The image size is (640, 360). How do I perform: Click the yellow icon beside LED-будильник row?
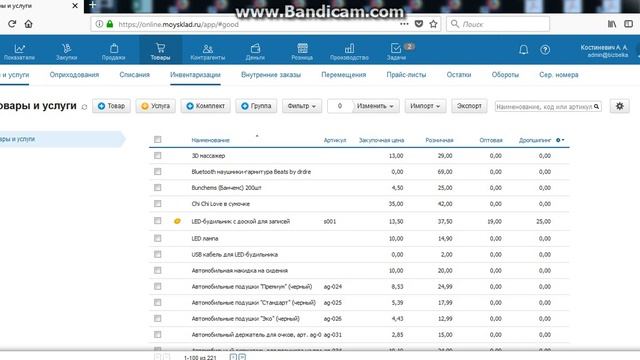177,221
